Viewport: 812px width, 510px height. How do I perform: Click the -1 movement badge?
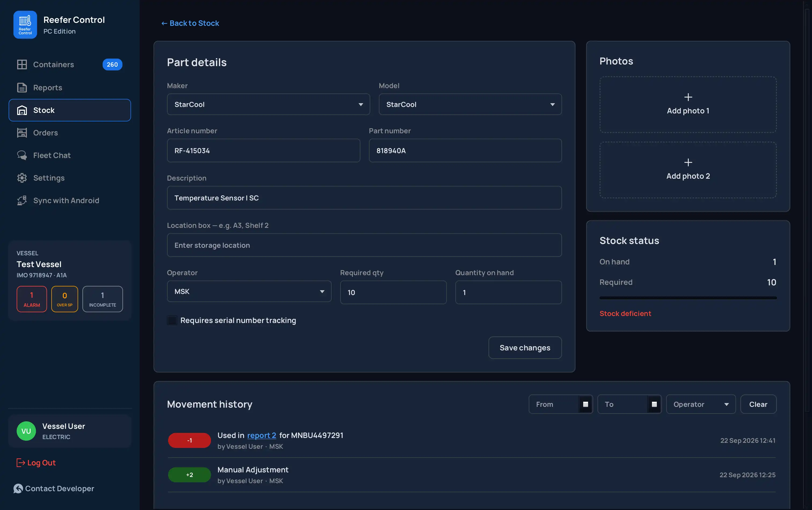click(189, 440)
